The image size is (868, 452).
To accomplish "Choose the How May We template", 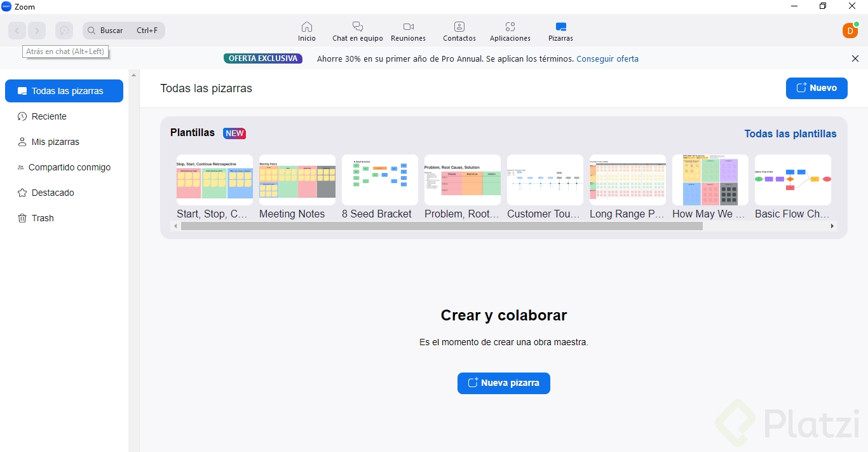I will tap(710, 187).
